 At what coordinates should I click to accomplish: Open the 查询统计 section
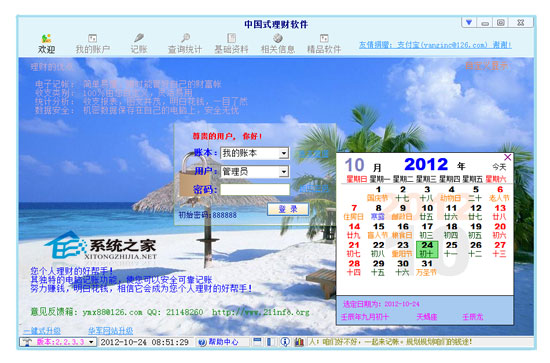185,44
